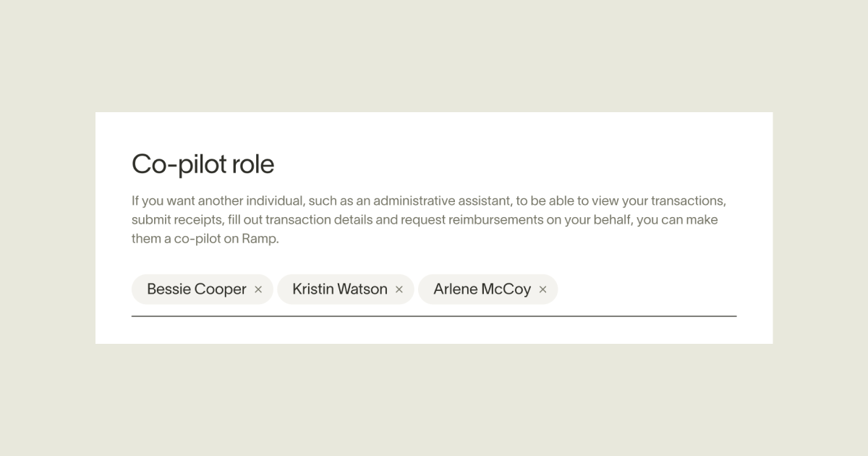Select the Kristin Watson name chip
This screenshot has height=456, width=868.
pyautogui.click(x=339, y=290)
